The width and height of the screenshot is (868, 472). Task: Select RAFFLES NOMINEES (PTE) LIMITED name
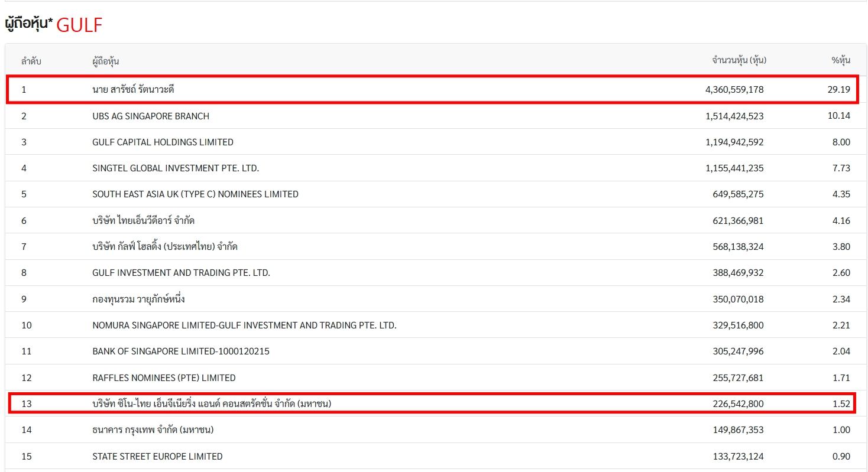click(x=164, y=377)
